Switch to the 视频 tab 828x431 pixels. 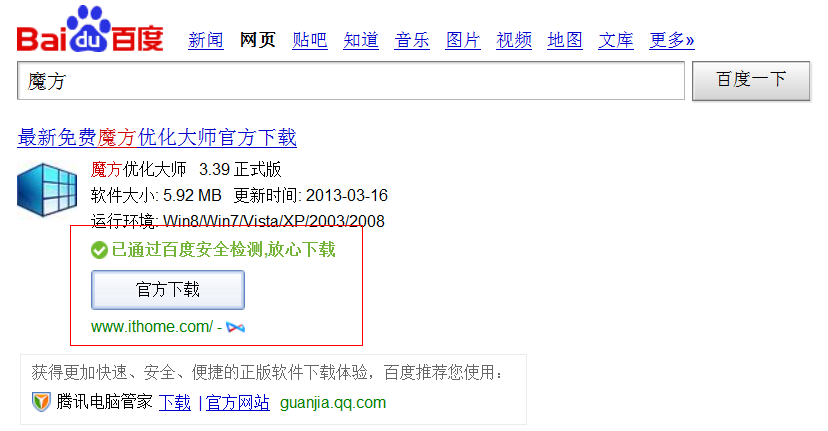pos(514,40)
